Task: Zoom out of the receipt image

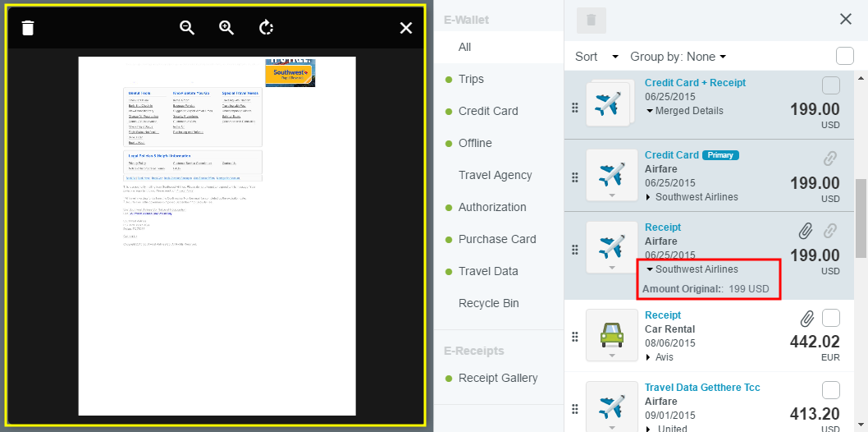Action: point(187,28)
